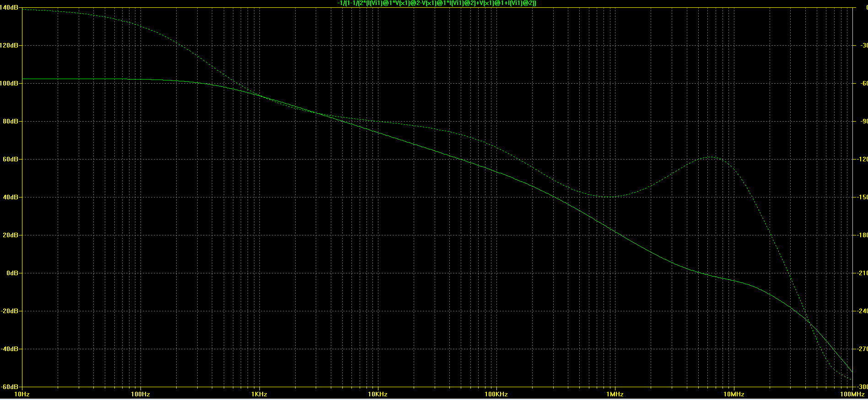Click the 40dB label on the magnitude axis
The image size is (868, 400).
11,197
